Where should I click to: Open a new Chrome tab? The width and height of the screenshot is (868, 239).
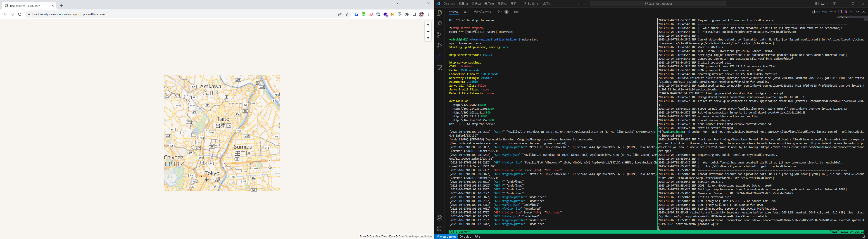[61, 6]
